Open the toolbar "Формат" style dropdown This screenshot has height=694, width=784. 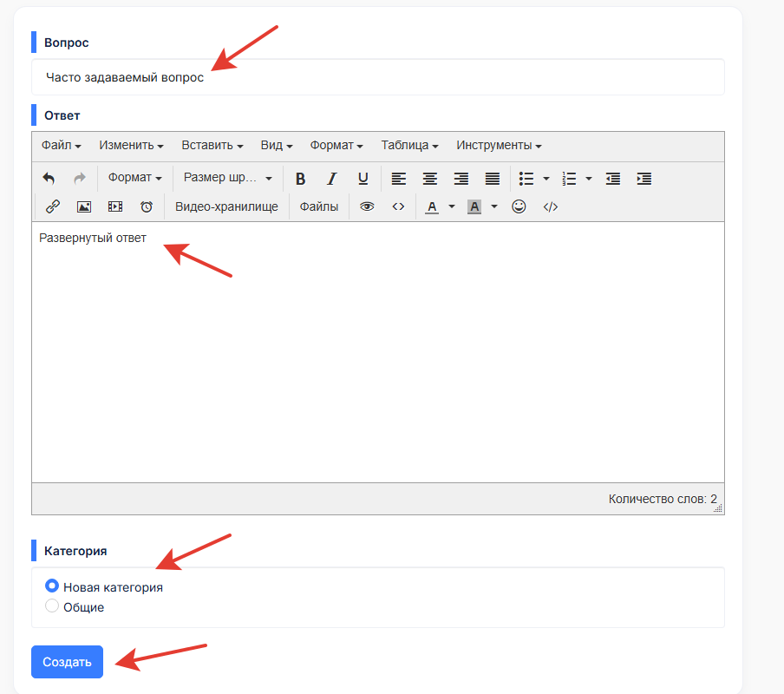(x=134, y=178)
